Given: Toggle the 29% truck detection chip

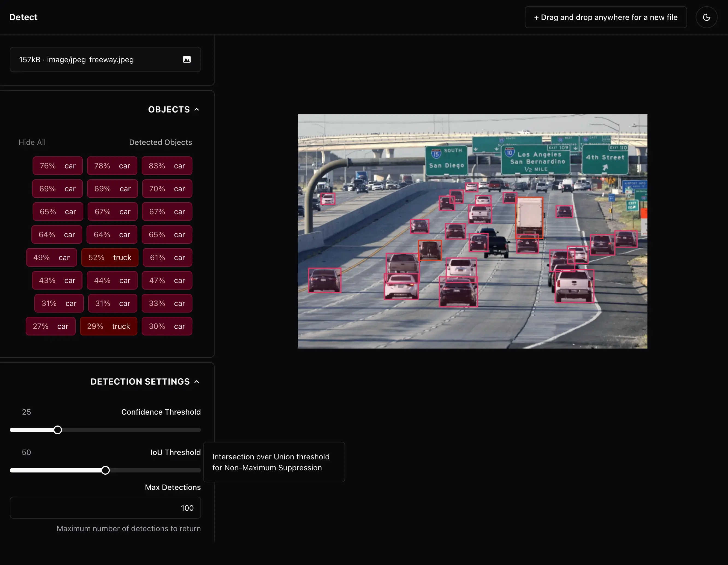Looking at the screenshot, I should click(108, 326).
